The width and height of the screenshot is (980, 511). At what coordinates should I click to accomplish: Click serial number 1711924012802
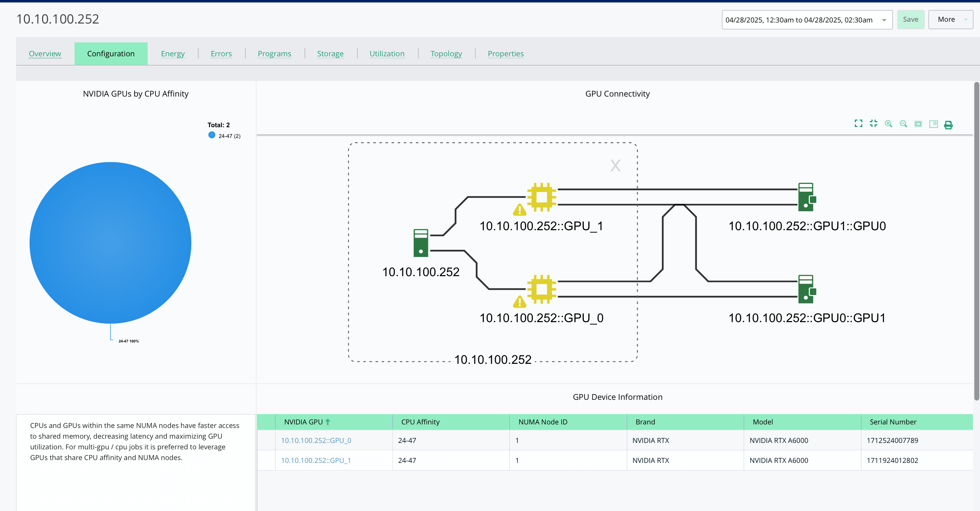point(892,460)
